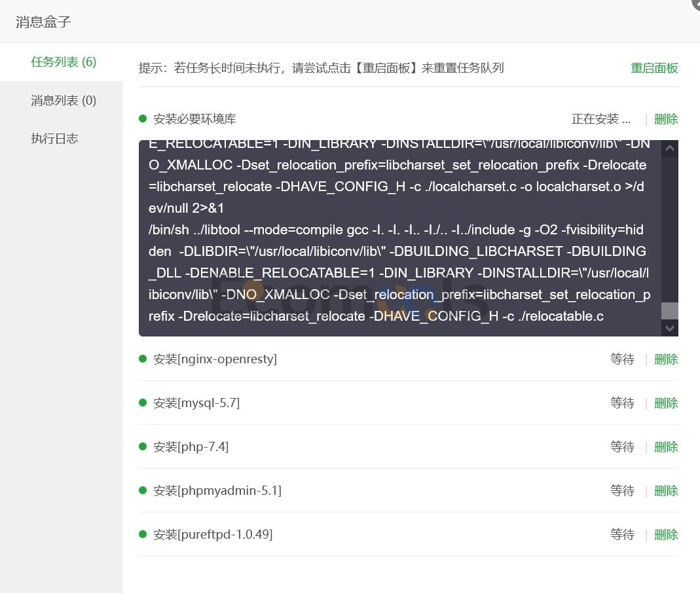
Task: Delete the 安装必要环境库 task
Action: tap(666, 119)
